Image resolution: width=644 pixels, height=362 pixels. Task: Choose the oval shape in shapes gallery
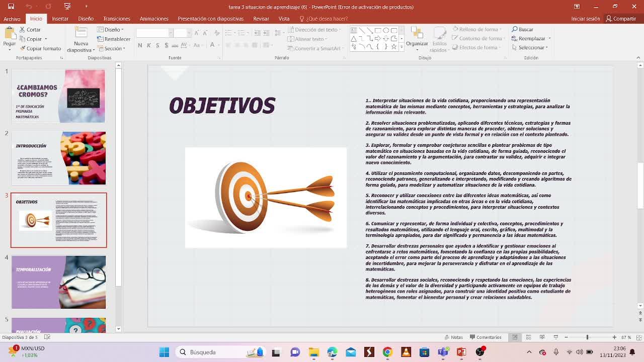(x=386, y=30)
